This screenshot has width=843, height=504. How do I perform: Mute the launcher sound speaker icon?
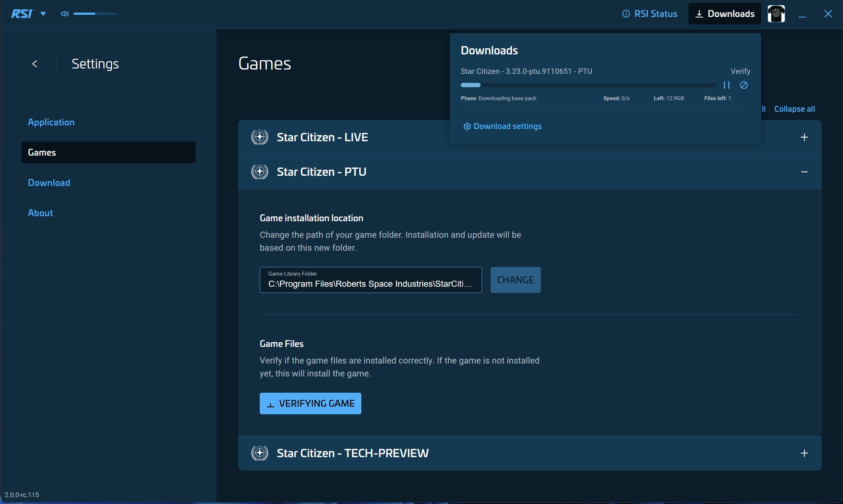[64, 14]
